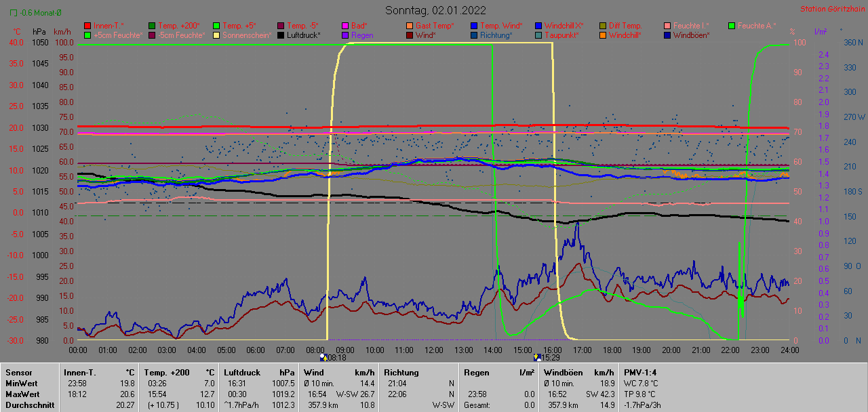This screenshot has width=868, height=412.
Task: Click the 12:00 label on time axis
Action: click(x=433, y=350)
